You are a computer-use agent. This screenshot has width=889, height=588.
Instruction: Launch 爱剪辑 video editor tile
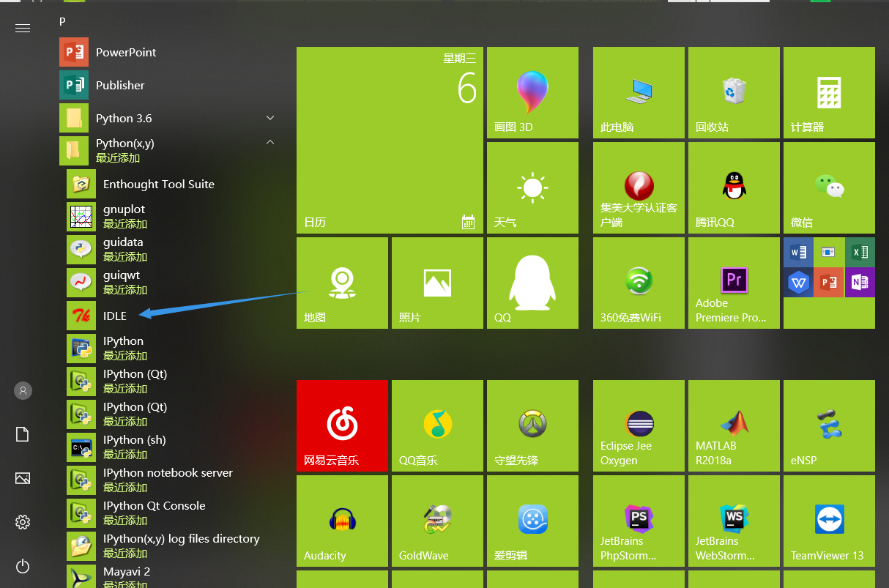click(x=532, y=521)
